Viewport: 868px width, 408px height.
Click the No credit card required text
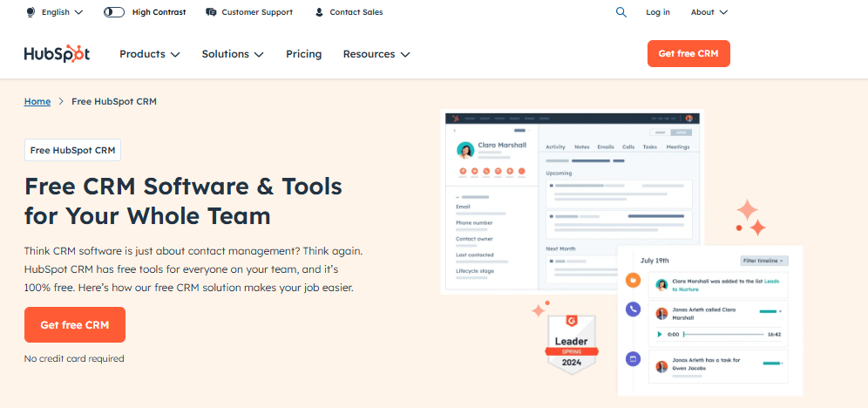point(74,358)
